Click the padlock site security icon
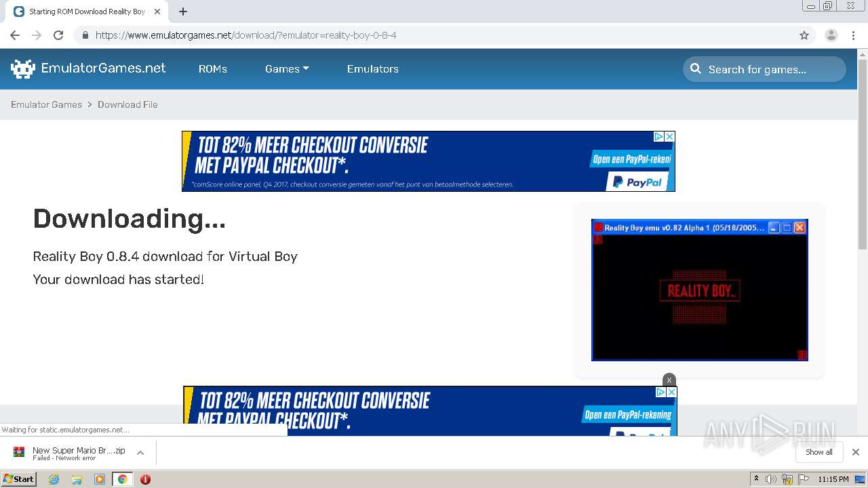 (x=85, y=35)
